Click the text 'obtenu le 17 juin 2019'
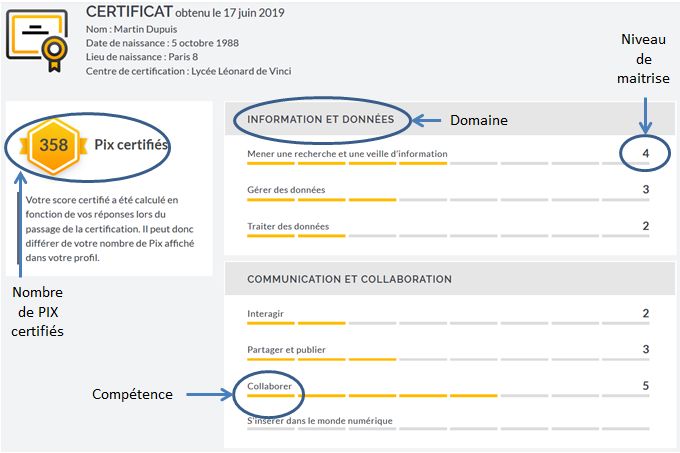Viewport: 680px width, 453px height. [230, 13]
